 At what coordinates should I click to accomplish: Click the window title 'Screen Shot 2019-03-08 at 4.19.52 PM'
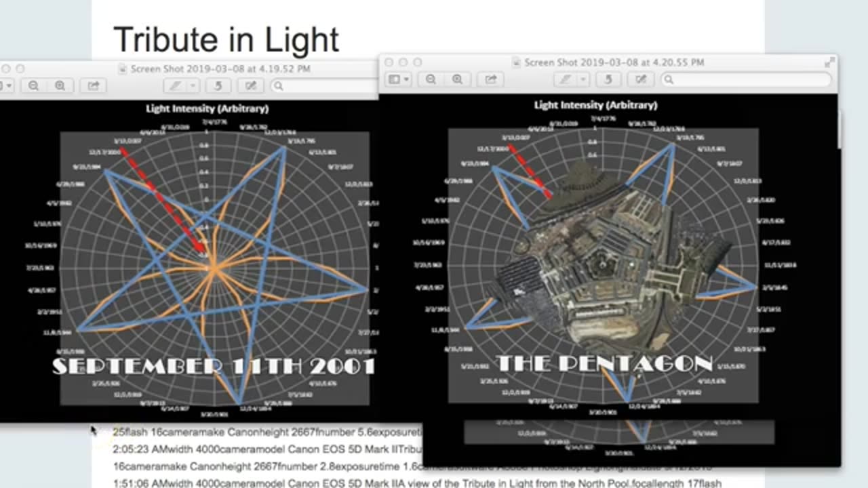pyautogui.click(x=220, y=68)
